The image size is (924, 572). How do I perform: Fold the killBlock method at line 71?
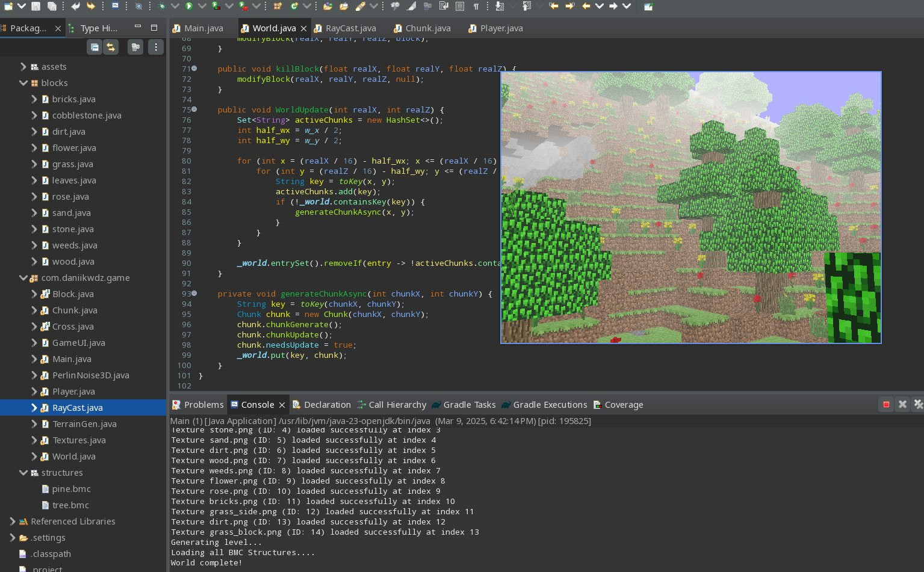[x=194, y=69]
